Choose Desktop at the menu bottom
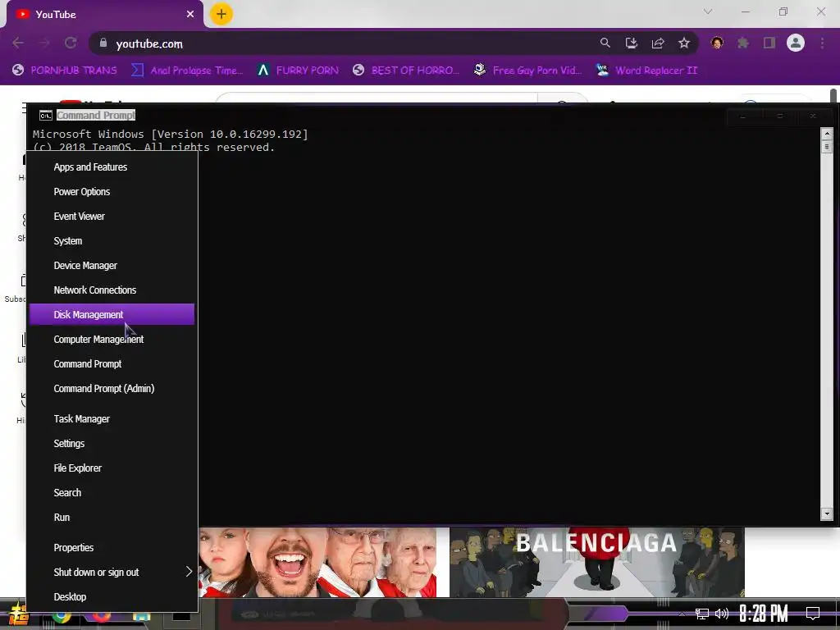The height and width of the screenshot is (630, 840). [112, 597]
